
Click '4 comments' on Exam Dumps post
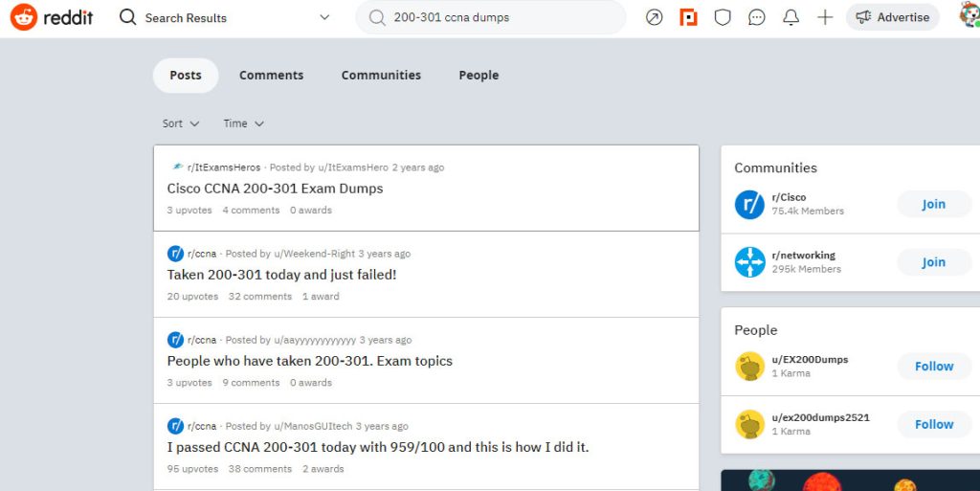(252, 211)
